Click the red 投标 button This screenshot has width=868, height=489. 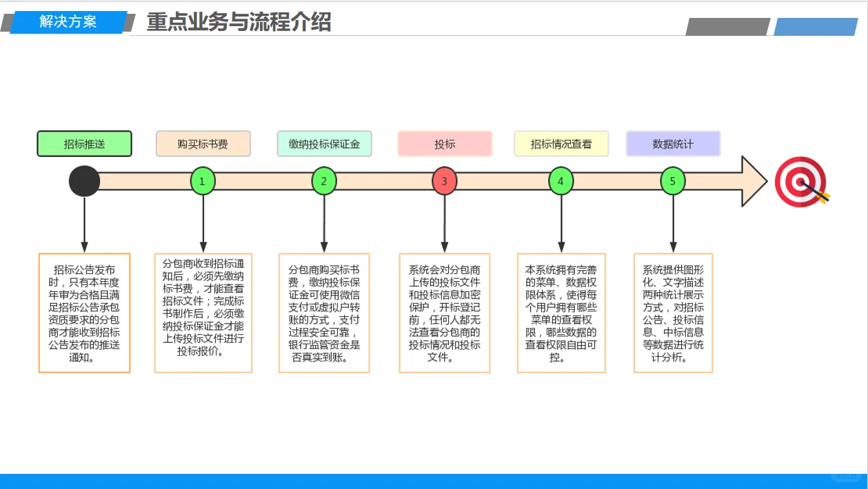pyautogui.click(x=444, y=144)
